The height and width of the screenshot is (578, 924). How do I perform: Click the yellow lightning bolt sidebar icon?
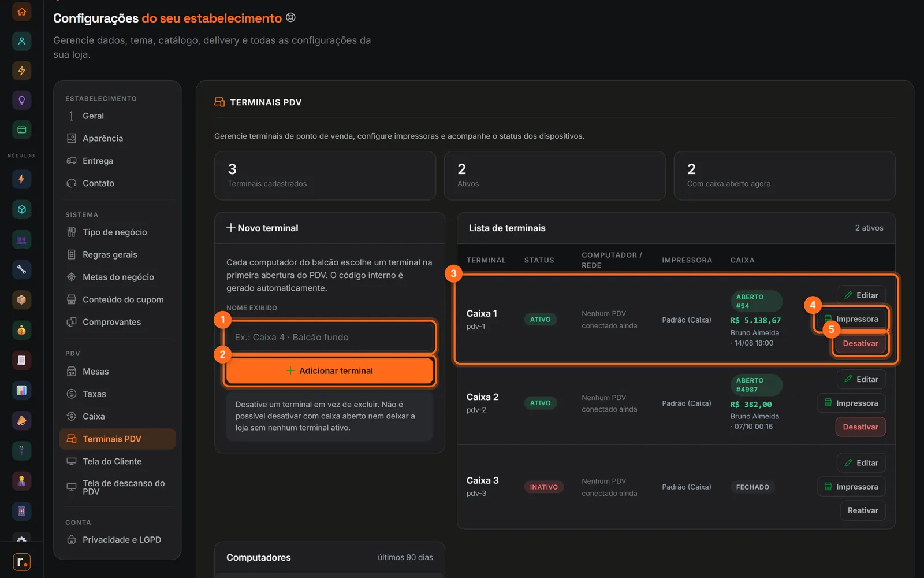tap(21, 71)
